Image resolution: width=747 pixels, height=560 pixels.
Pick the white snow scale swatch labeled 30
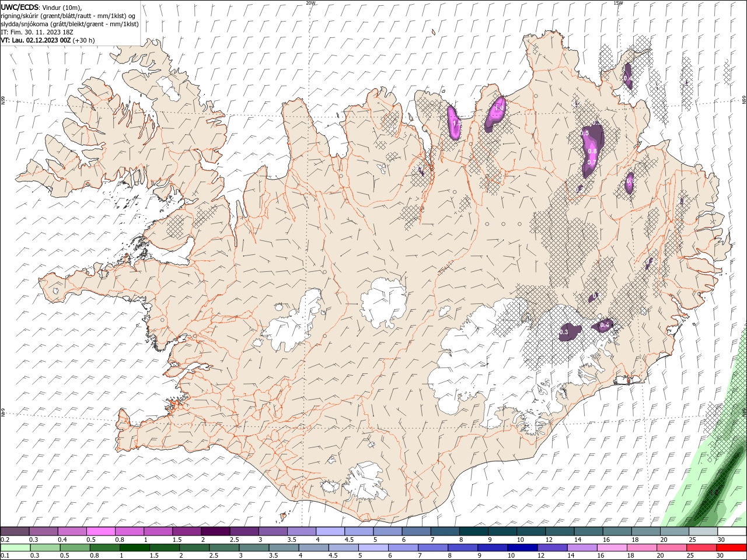[x=732, y=531]
